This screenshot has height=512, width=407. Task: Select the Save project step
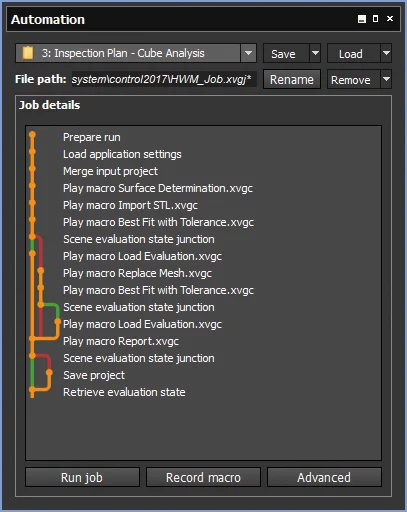coord(94,375)
